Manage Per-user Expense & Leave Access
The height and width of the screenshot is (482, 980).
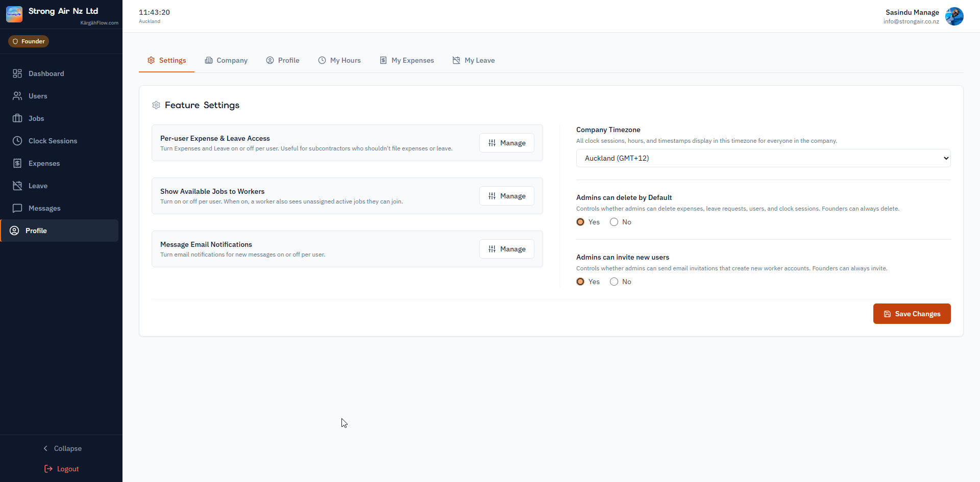(506, 143)
